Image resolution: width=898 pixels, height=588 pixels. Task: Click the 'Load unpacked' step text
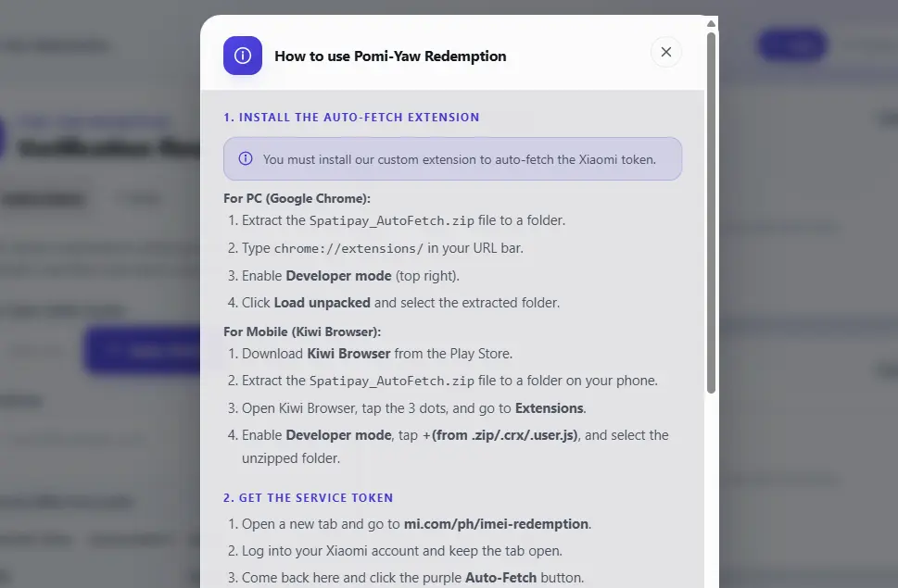[x=400, y=303]
